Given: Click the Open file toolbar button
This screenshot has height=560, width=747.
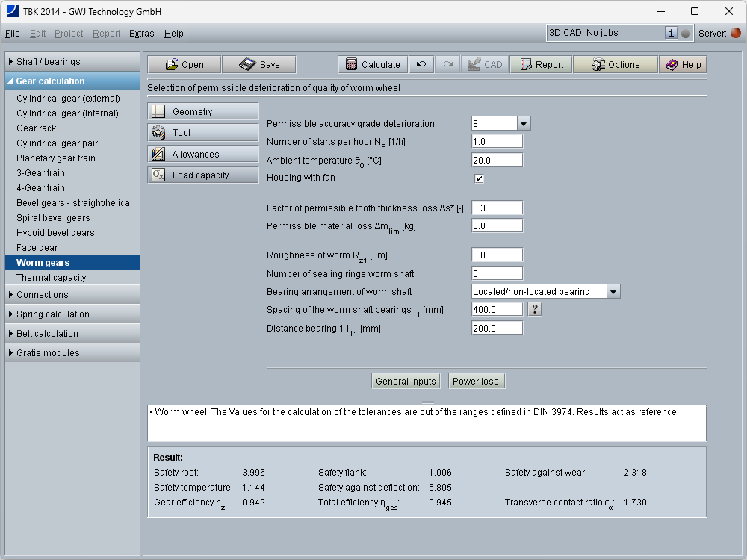Looking at the screenshot, I should [x=184, y=65].
